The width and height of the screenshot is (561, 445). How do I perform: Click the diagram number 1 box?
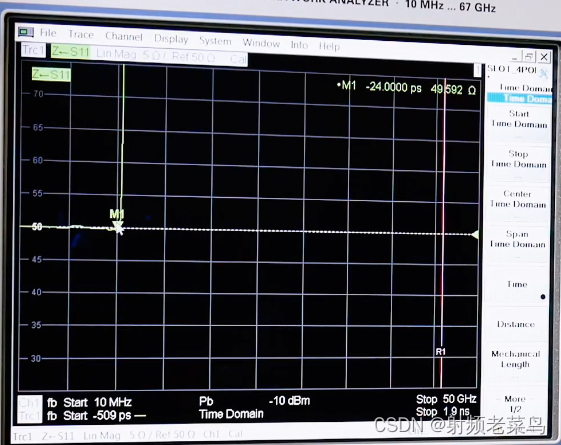(x=477, y=70)
